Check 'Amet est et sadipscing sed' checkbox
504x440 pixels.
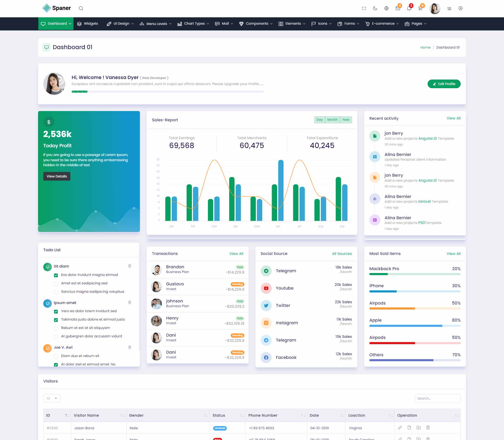pos(56,284)
